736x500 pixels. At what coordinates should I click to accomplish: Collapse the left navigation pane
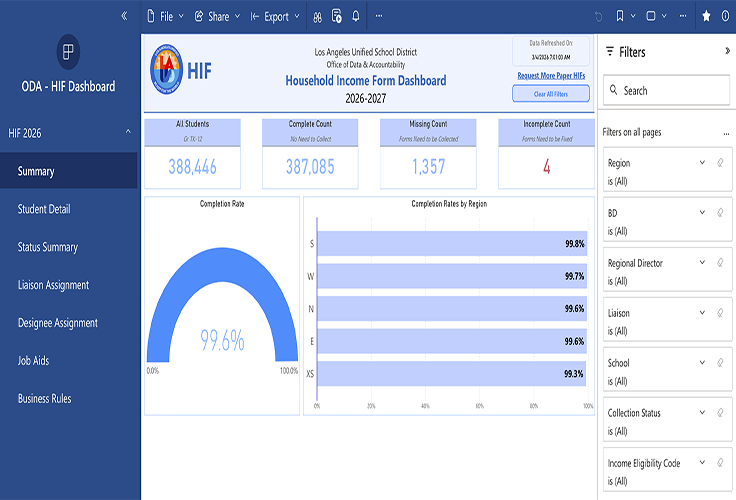[124, 16]
